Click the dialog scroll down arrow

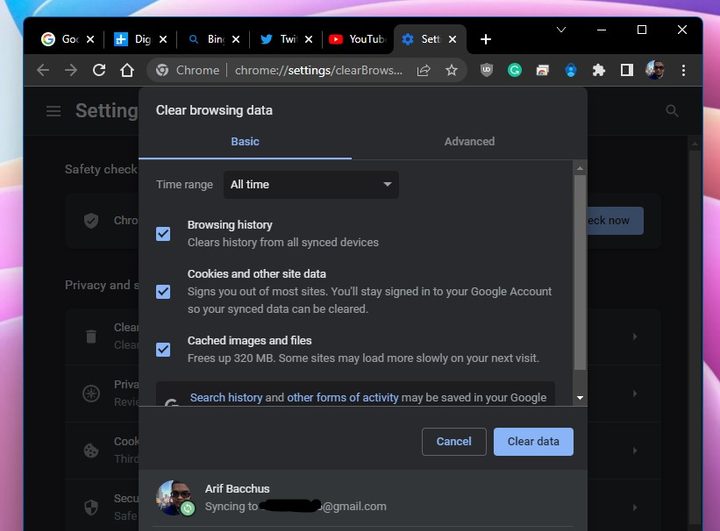click(x=580, y=398)
